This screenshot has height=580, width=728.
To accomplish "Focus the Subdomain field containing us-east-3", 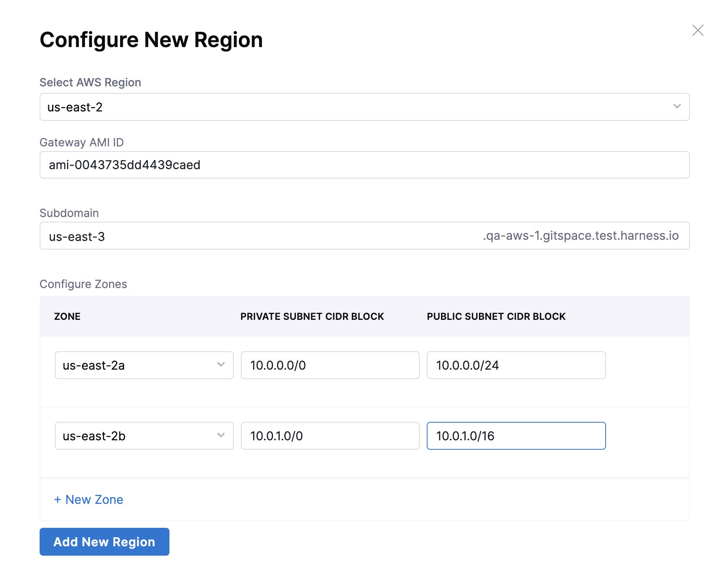I will 259,236.
